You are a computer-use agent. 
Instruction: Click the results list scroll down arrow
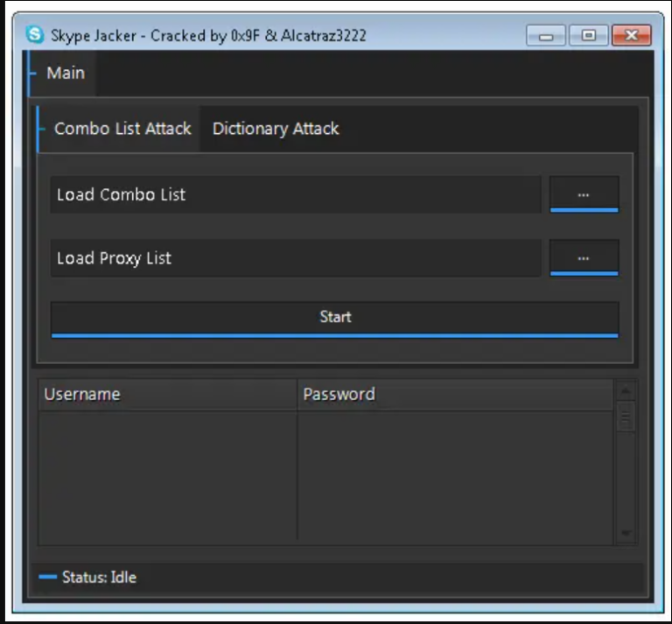point(626,533)
